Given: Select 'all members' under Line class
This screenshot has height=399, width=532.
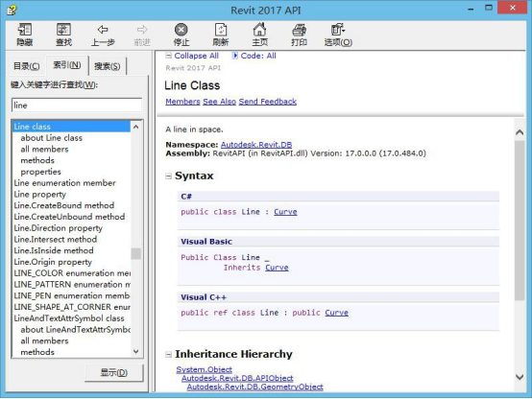Looking at the screenshot, I should click(x=44, y=149).
